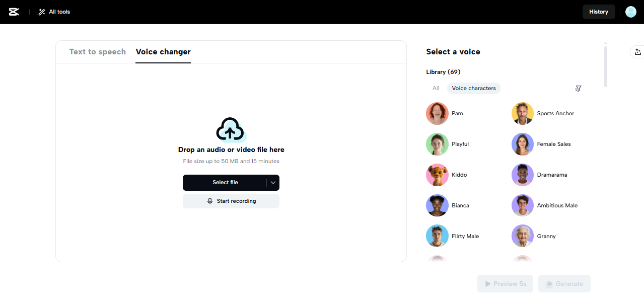The image size is (644, 305).
Task: Click the custom voice upload icon on the right edge
Action: pyautogui.click(x=637, y=51)
